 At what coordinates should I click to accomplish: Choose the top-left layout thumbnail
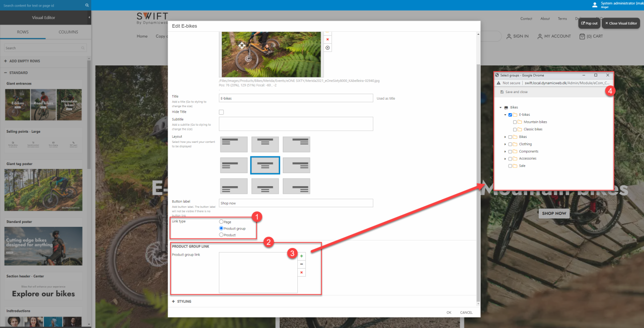tap(234, 144)
